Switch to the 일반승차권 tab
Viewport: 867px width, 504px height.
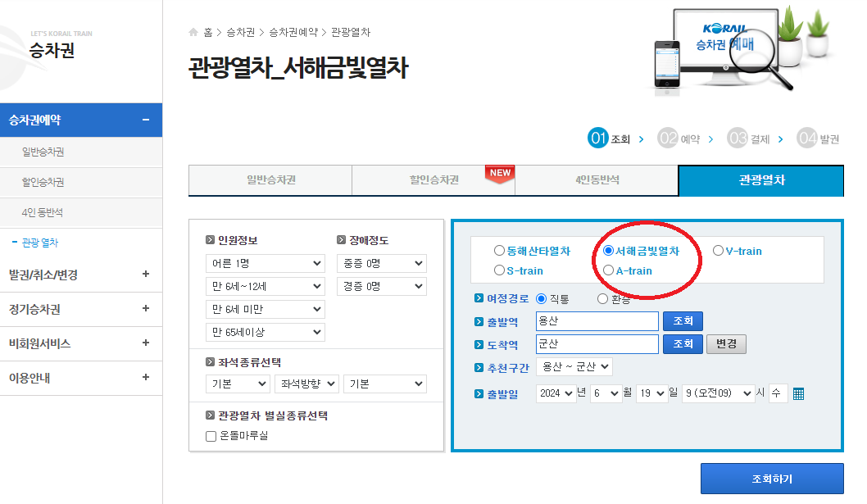[270, 180]
